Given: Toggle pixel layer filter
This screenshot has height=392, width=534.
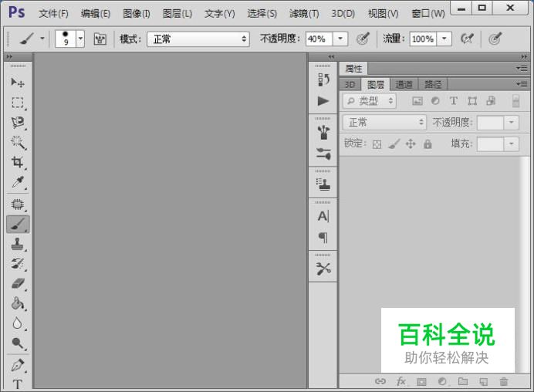Looking at the screenshot, I should tap(417, 101).
